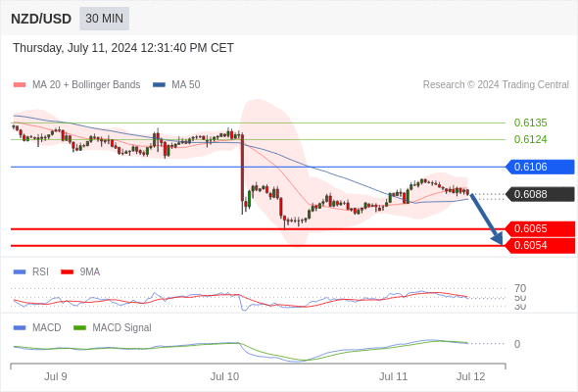Click the 9MA red legend swatch
This screenshot has width=578, height=392.
[x=67, y=272]
